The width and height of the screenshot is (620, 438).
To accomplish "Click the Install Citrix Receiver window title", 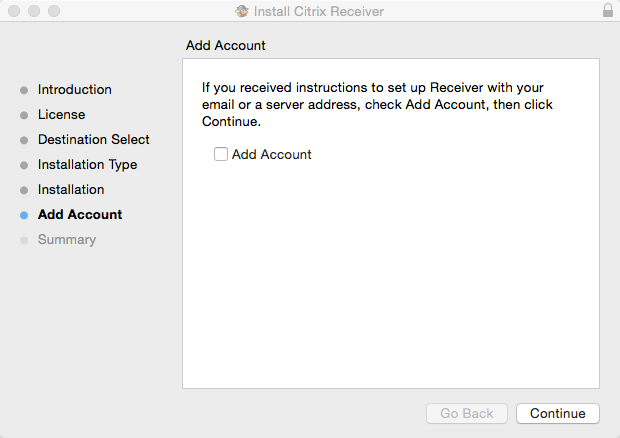I will 319,11.
